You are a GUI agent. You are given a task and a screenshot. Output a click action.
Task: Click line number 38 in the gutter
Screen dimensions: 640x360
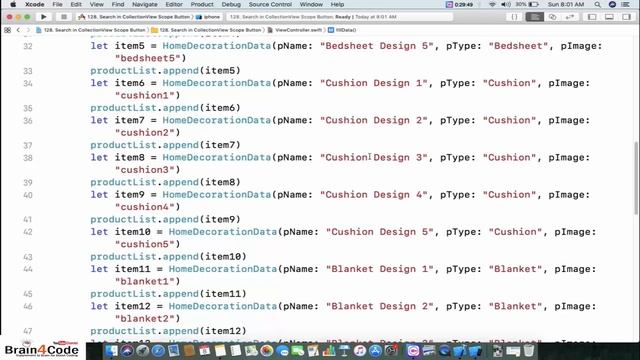(x=27, y=158)
